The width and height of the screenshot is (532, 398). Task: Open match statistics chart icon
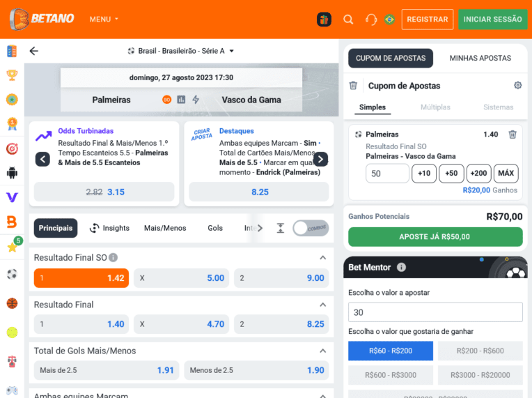(181, 100)
